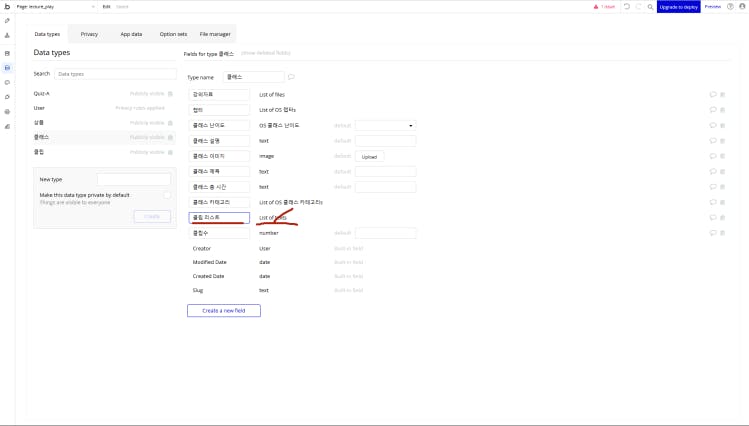Select the 클립 data type row
Viewport: 749px width, 426px height.
103,152
